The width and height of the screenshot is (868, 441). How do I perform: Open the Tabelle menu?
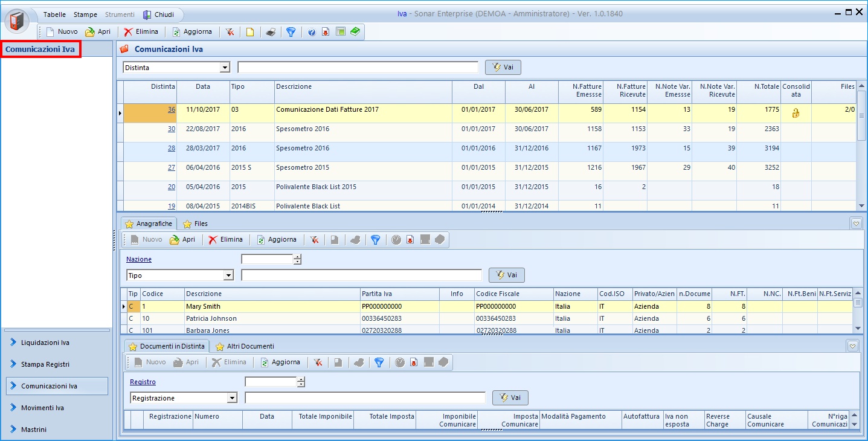(x=54, y=14)
